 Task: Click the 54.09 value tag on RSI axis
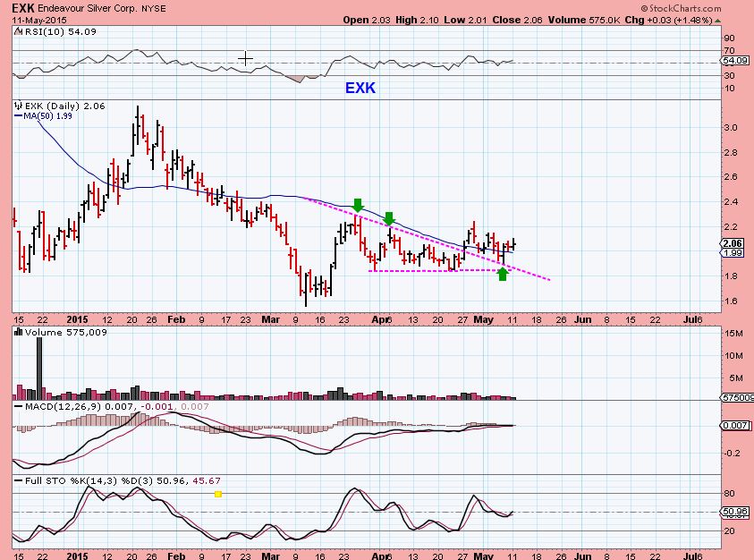[x=734, y=61]
